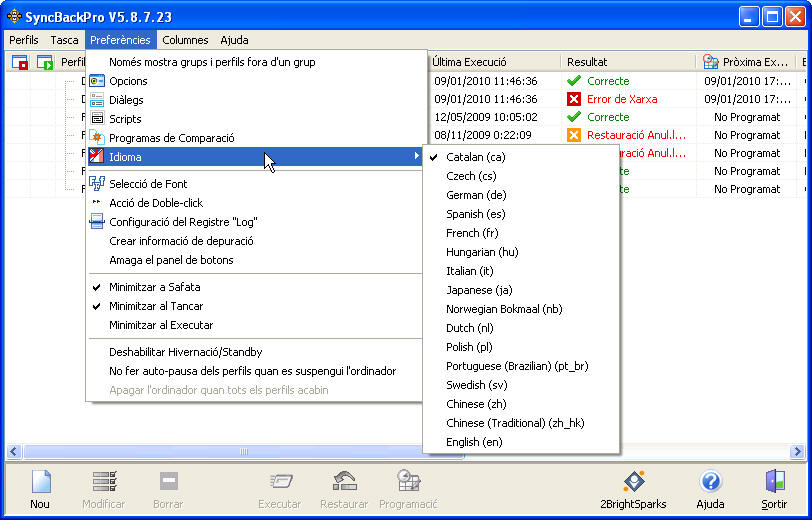Select Czech (cs) language
The image size is (812, 520).
(x=521, y=176)
